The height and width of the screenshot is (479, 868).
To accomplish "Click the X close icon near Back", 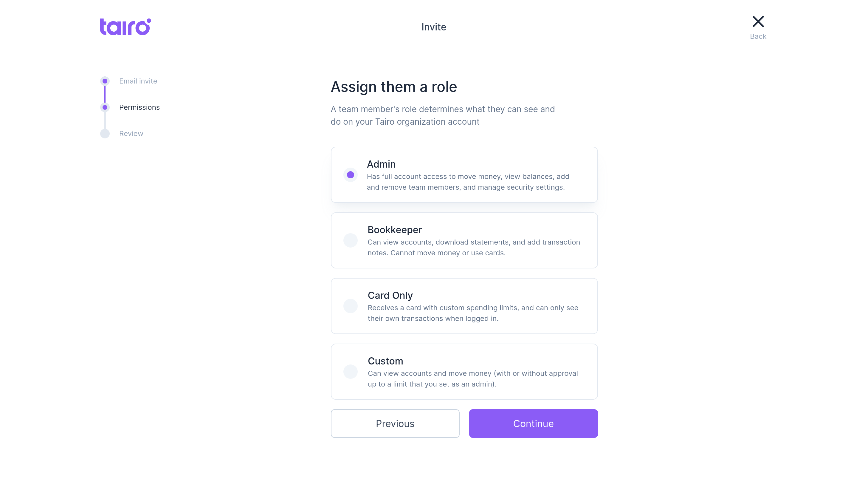I will 758,21.
